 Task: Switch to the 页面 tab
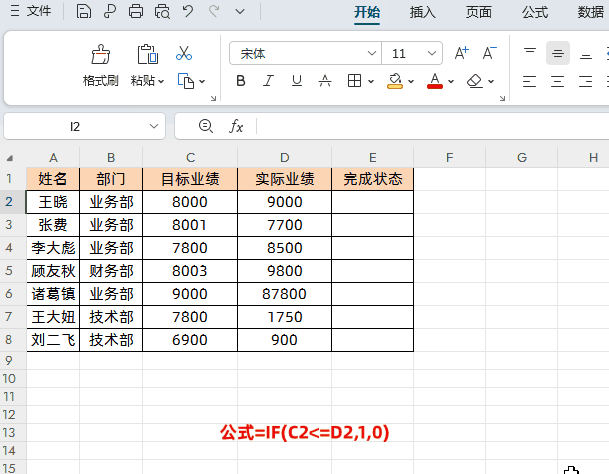point(478,12)
